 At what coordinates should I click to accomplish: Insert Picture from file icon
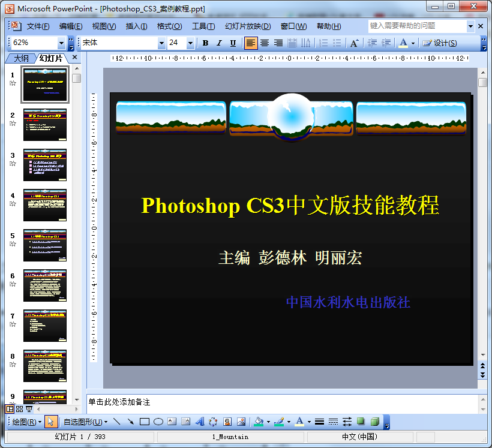click(241, 422)
